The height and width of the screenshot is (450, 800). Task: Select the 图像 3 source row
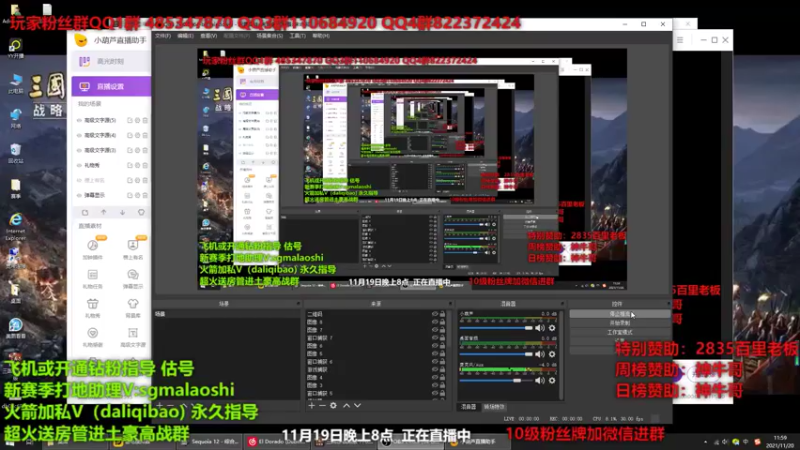click(x=376, y=385)
